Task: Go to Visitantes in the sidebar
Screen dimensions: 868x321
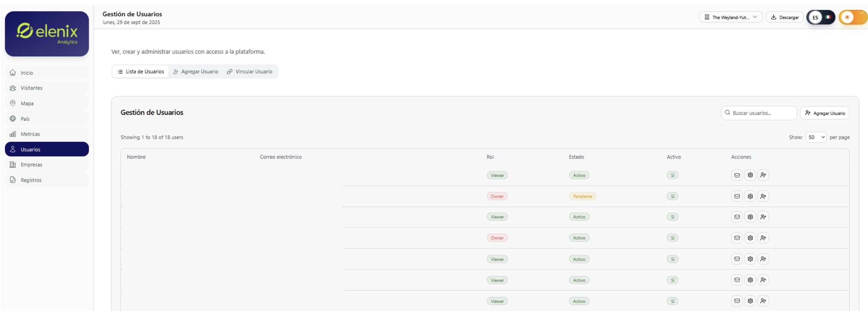Action: pyautogui.click(x=32, y=88)
